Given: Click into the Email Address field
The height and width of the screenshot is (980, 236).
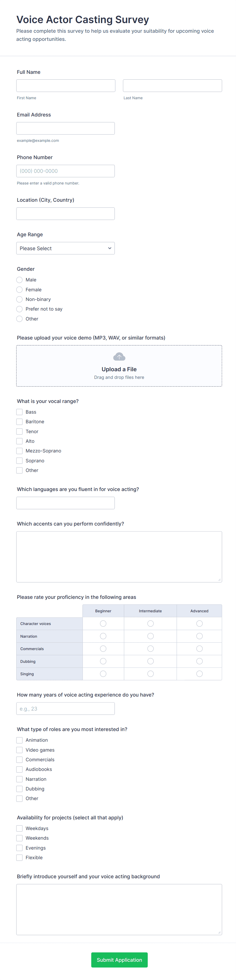Looking at the screenshot, I should click(x=65, y=128).
